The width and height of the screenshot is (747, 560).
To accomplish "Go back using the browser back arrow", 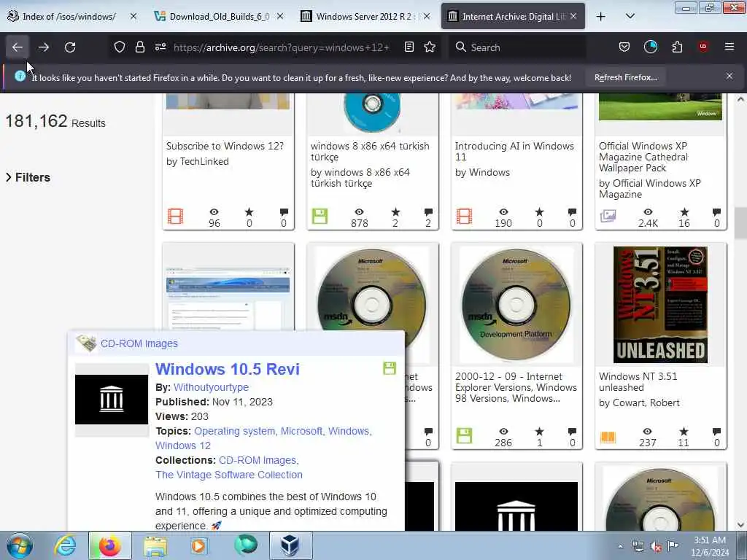I will point(18,47).
